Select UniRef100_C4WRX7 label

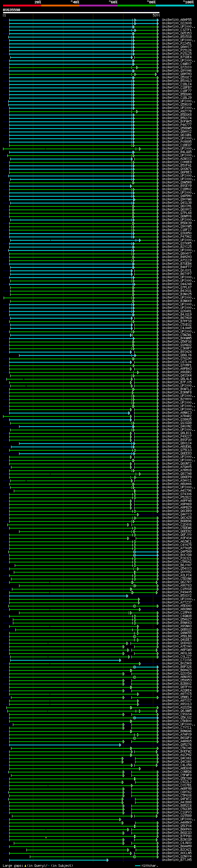(x=177, y=64)
